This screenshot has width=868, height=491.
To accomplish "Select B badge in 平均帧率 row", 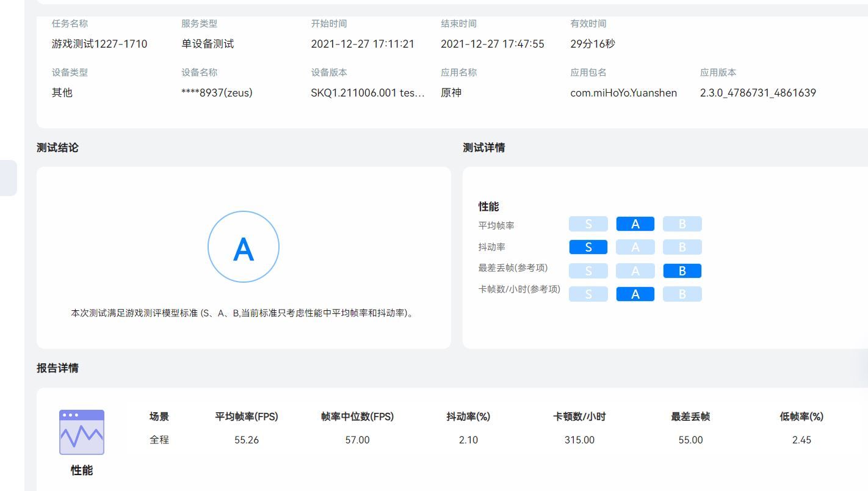I will point(682,224).
